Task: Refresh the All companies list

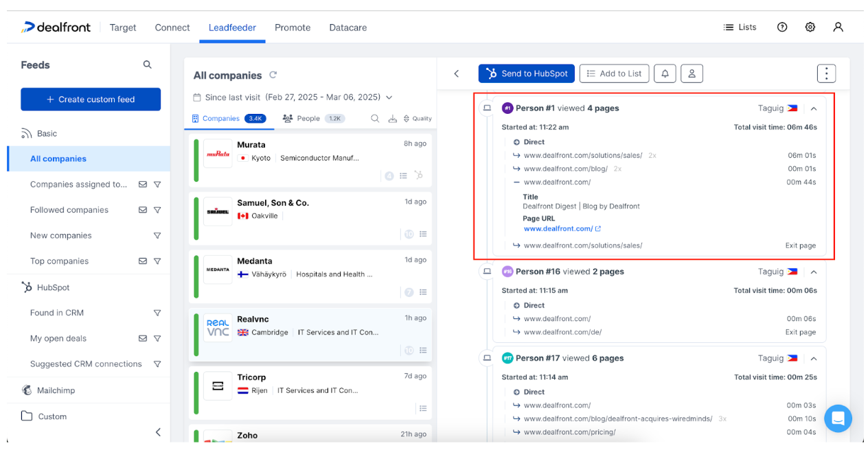Action: click(273, 75)
